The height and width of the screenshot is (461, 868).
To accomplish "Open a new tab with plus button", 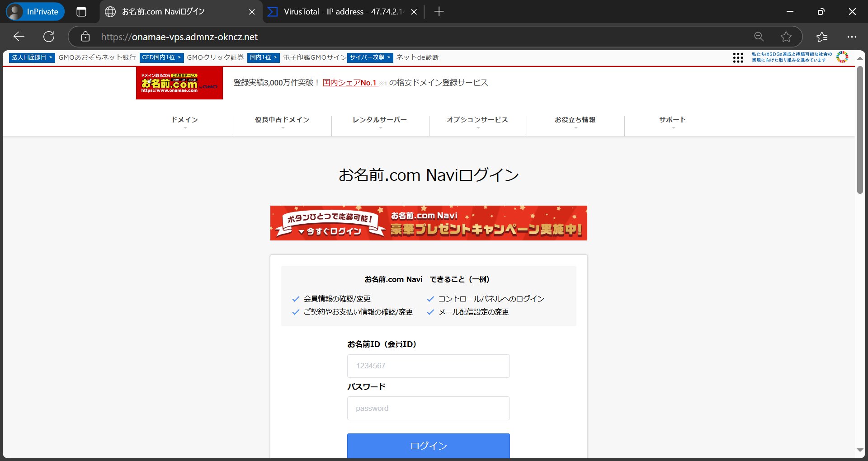I will pyautogui.click(x=439, y=12).
